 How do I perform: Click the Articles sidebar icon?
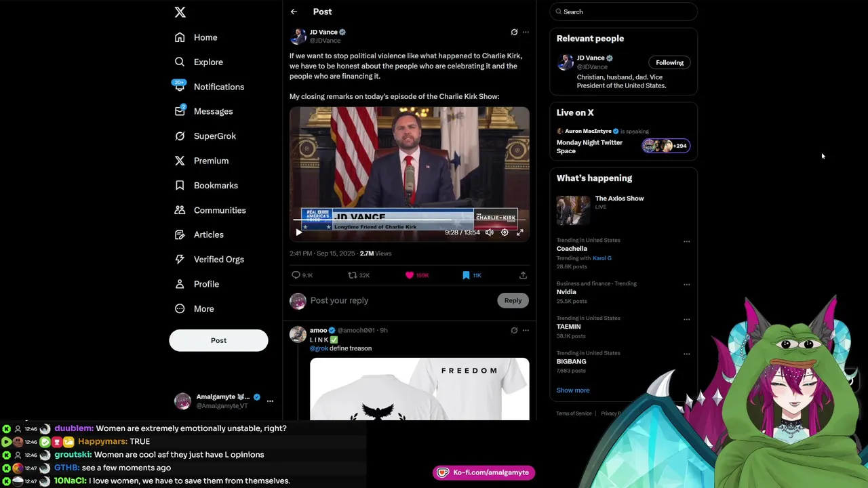point(180,235)
